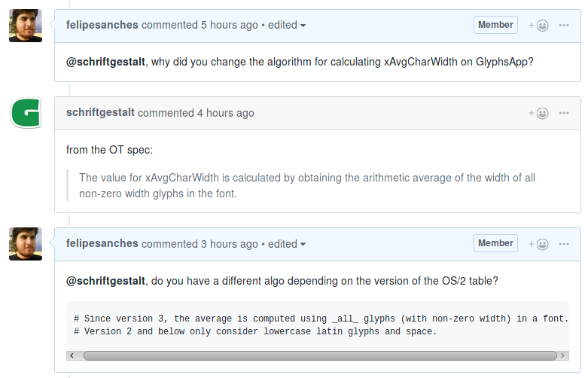Expand edited history dropdown on 5 hours ago comment
The width and height of the screenshot is (588, 378).
tap(287, 25)
